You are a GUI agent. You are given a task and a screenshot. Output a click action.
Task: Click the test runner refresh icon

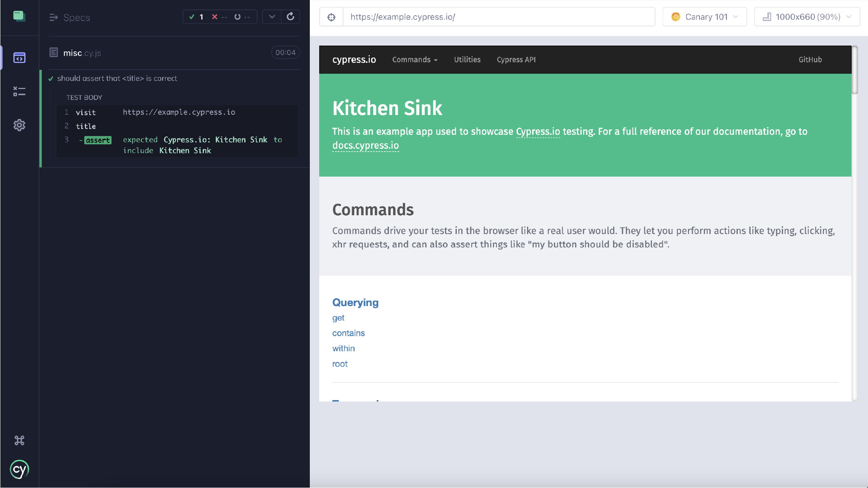pos(290,17)
